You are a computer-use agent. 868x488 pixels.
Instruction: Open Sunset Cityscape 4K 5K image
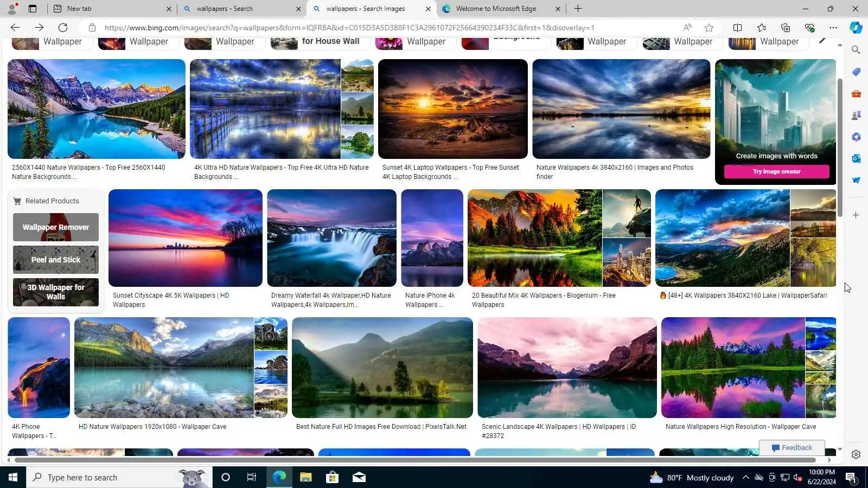point(186,238)
